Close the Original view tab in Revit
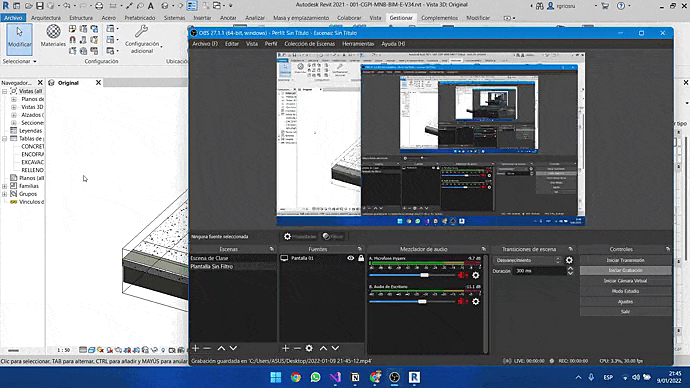This screenshot has height=388, width=690. pos(99,83)
